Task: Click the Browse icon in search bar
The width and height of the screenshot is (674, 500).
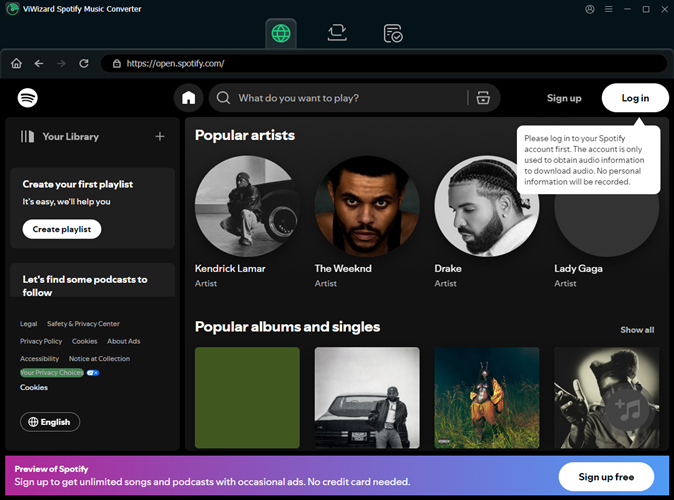Action: click(483, 98)
